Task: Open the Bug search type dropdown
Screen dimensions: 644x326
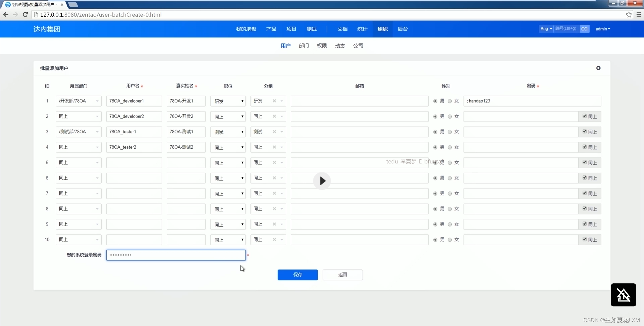Action: pos(546,29)
